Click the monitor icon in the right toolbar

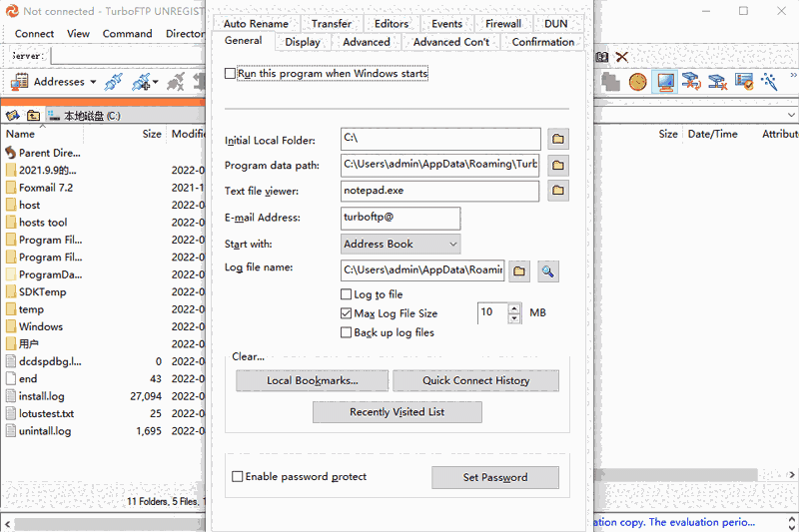coord(664,82)
